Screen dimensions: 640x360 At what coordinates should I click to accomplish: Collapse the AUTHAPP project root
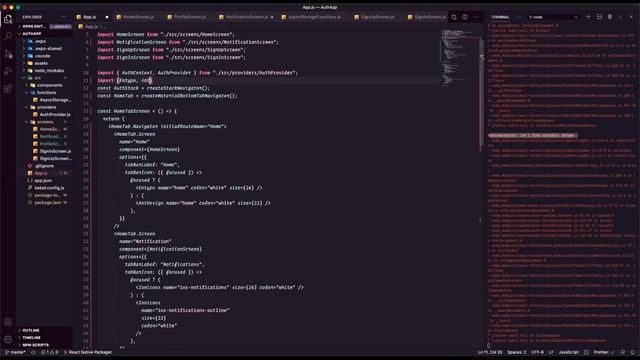click(x=45, y=33)
